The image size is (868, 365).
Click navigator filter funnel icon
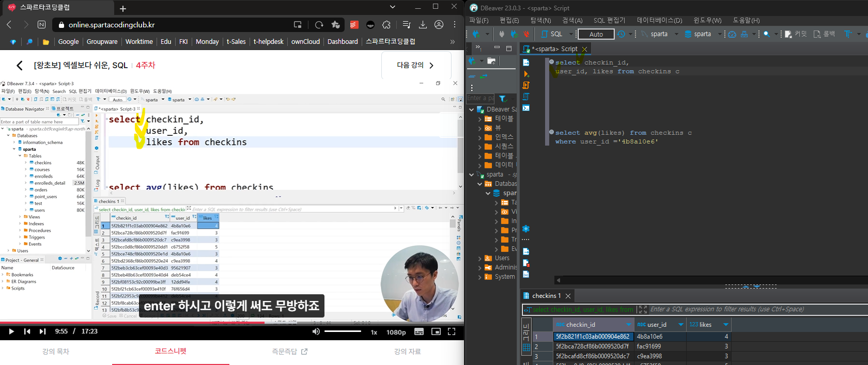pyautogui.click(x=503, y=98)
